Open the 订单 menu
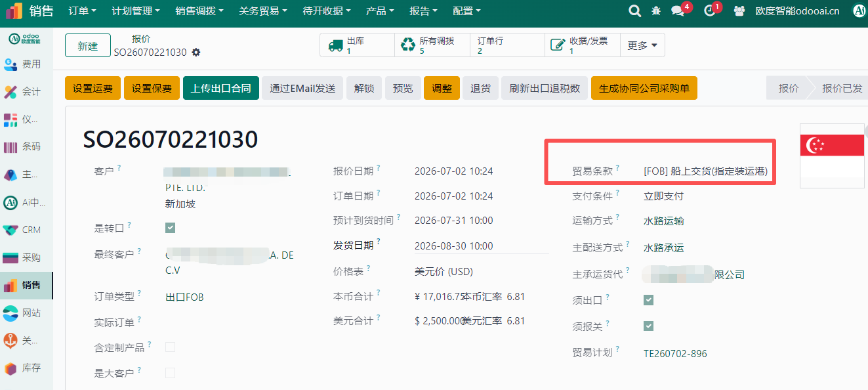 [x=82, y=11]
